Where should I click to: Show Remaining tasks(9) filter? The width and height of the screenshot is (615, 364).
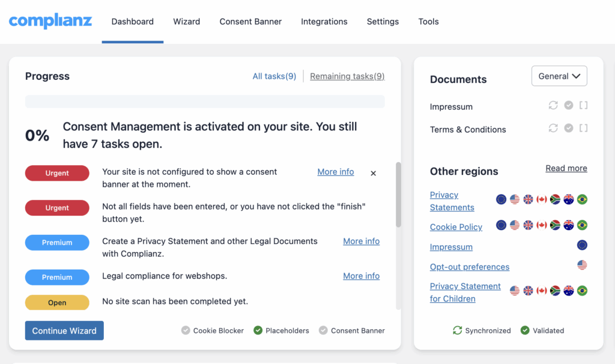click(348, 76)
